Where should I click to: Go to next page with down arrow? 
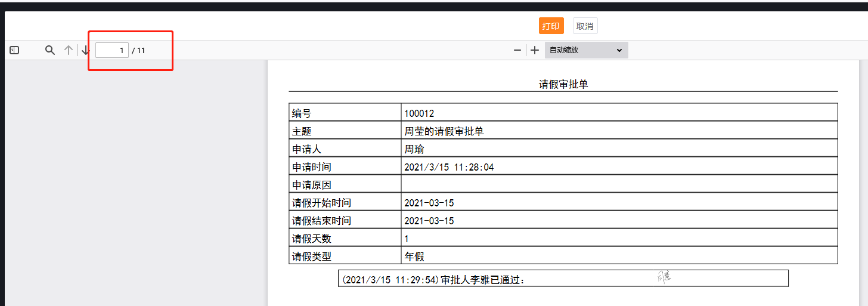(x=85, y=51)
